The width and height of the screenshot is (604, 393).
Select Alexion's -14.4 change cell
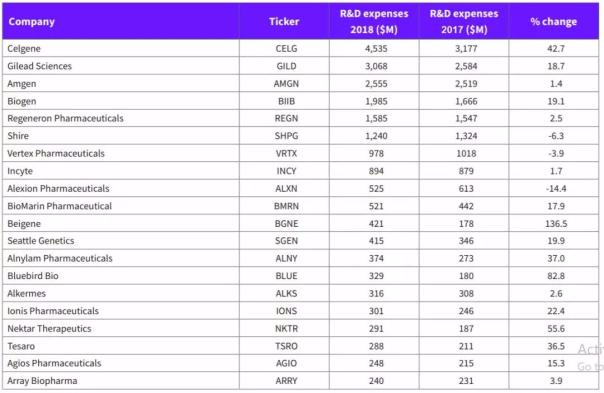click(x=556, y=188)
